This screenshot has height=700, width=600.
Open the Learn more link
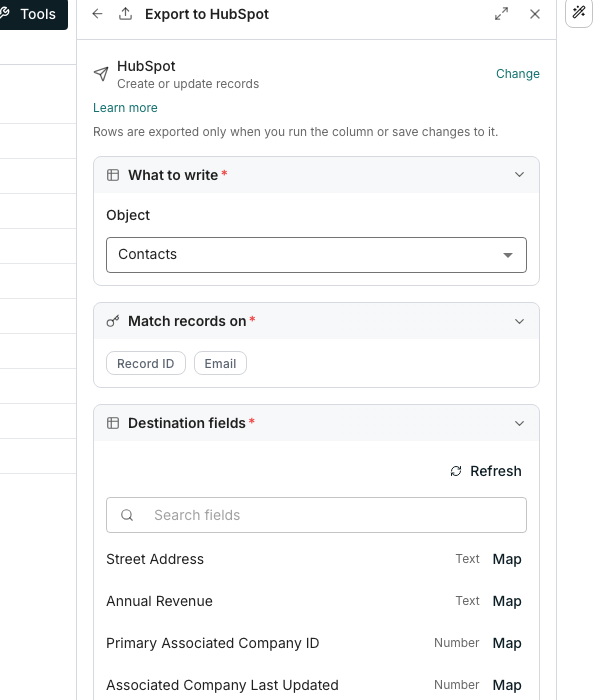click(x=125, y=108)
